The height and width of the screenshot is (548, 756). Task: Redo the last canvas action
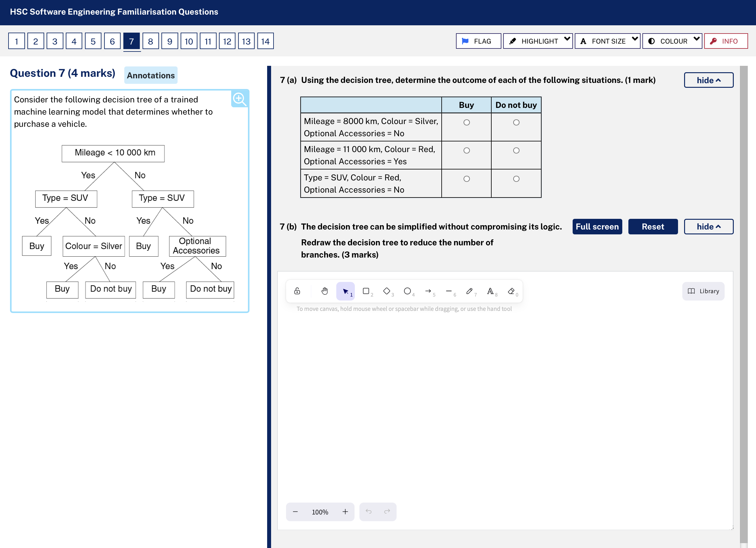coord(387,512)
